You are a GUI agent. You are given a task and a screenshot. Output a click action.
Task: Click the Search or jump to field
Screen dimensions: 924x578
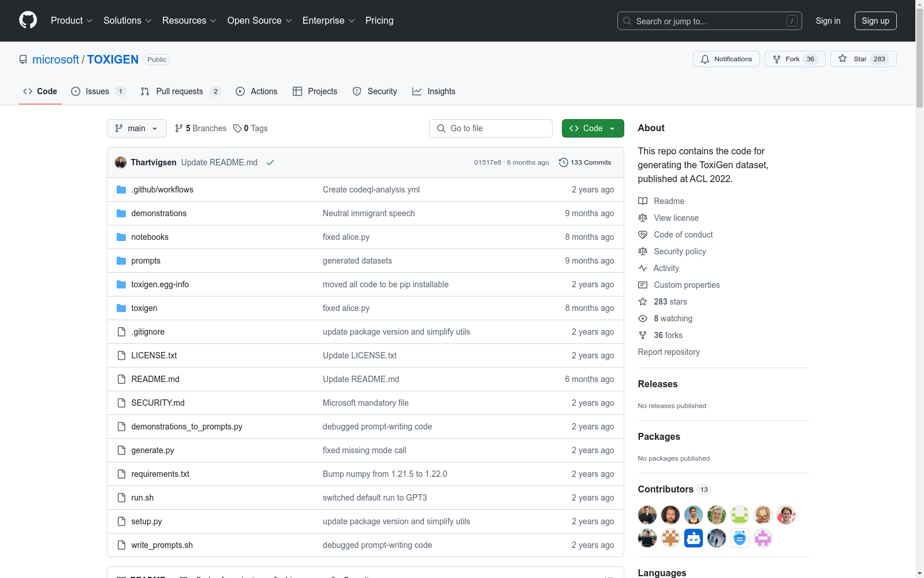[710, 21]
